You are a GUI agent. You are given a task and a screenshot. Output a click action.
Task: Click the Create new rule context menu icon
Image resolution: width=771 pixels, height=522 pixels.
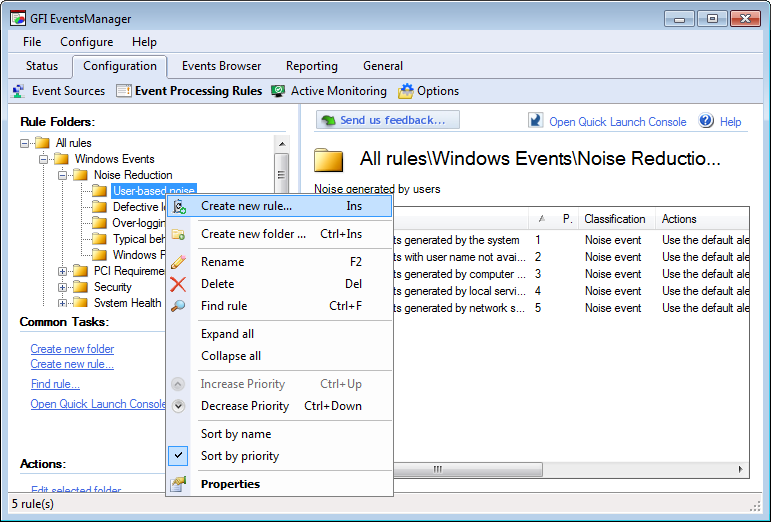[179, 206]
